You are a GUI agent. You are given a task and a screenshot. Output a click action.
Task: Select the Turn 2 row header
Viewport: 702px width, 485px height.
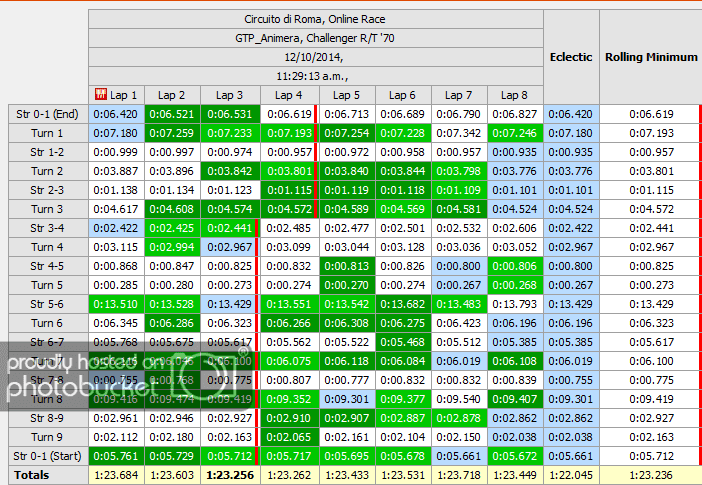(48, 171)
